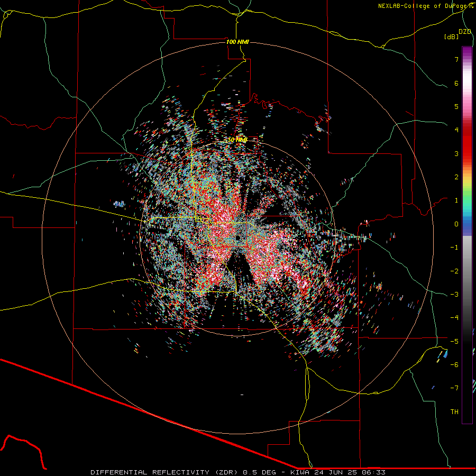Image resolution: width=476 pixels, height=476 pixels.
Task: Click the DZD colorbar title
Action: (465, 32)
